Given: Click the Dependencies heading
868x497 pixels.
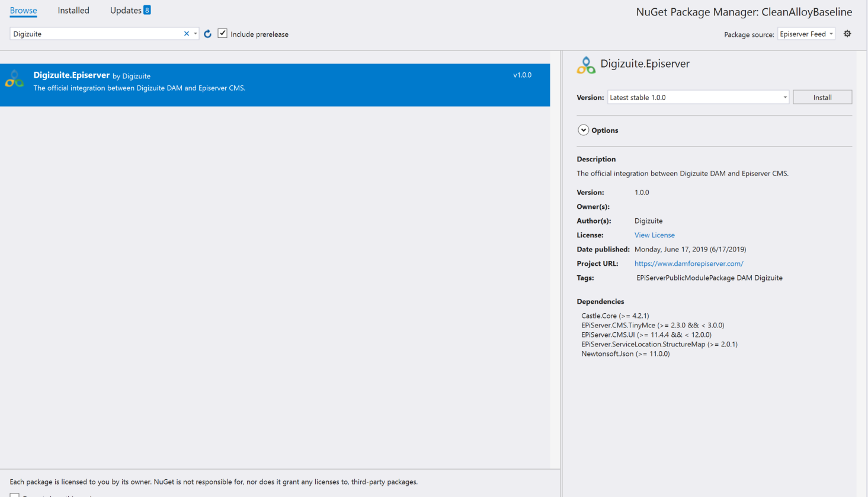Looking at the screenshot, I should (x=600, y=301).
